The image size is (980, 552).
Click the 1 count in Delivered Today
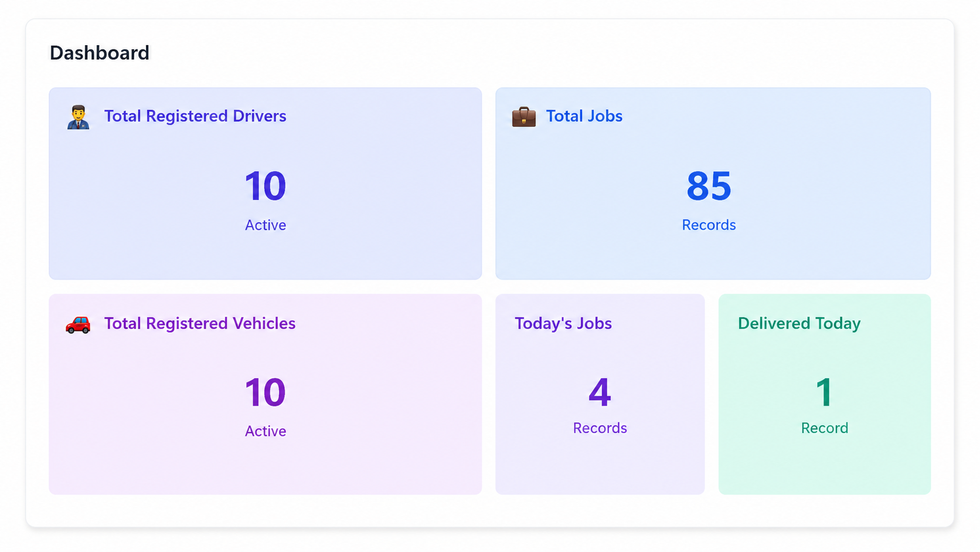(x=824, y=392)
